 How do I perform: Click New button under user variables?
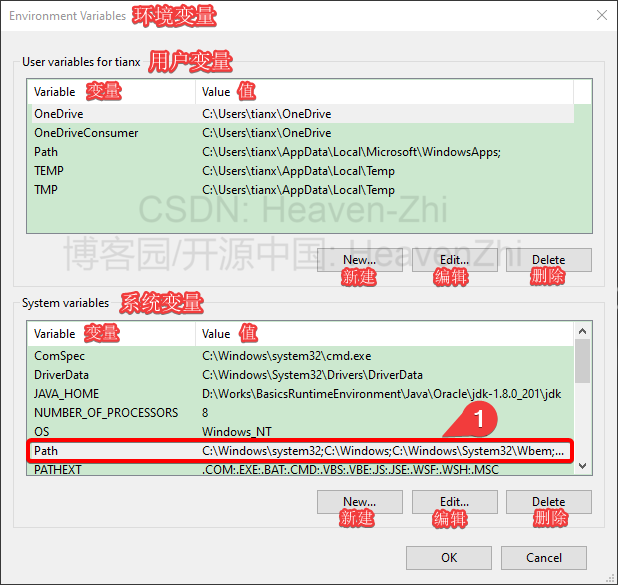(x=359, y=260)
